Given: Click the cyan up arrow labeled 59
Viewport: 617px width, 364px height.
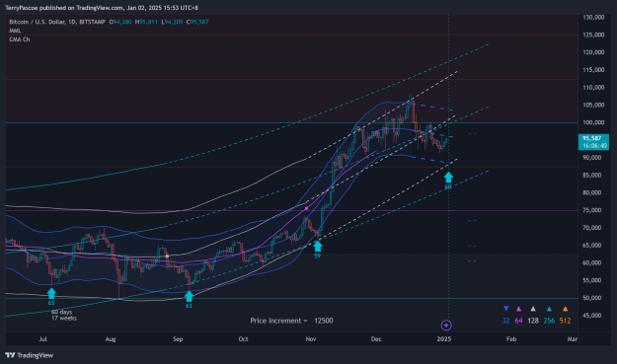Looking at the screenshot, I should (x=318, y=247).
